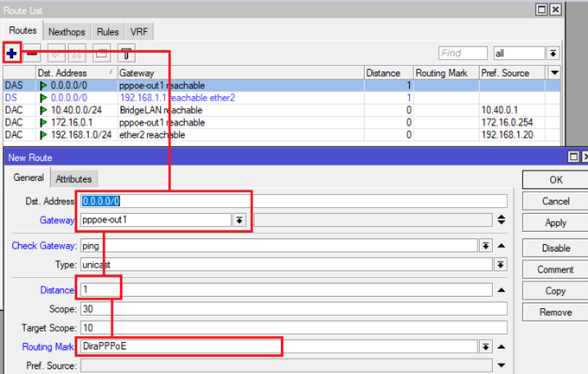The image size is (588, 374).
Task: Expand the Routing Mark dropdown
Action: pyautogui.click(x=485, y=347)
